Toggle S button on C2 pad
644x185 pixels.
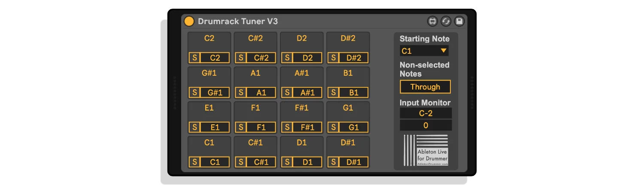[x=194, y=58]
